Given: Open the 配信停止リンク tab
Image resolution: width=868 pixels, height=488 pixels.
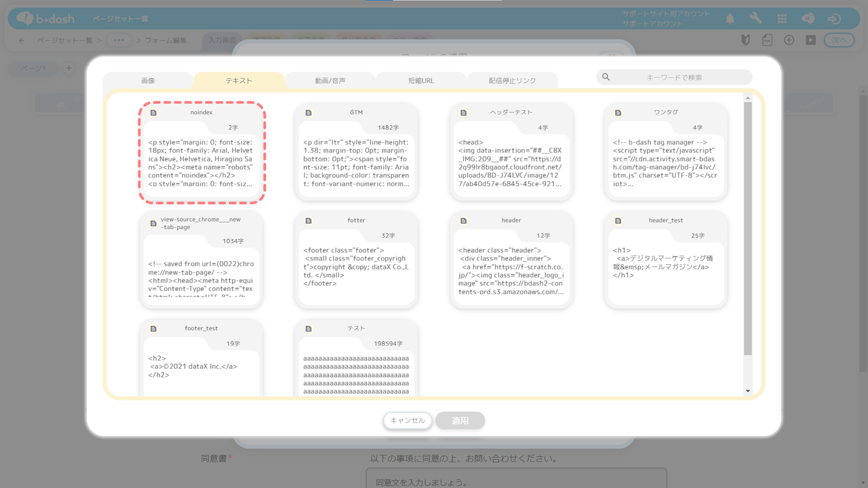Looking at the screenshot, I should coord(512,81).
